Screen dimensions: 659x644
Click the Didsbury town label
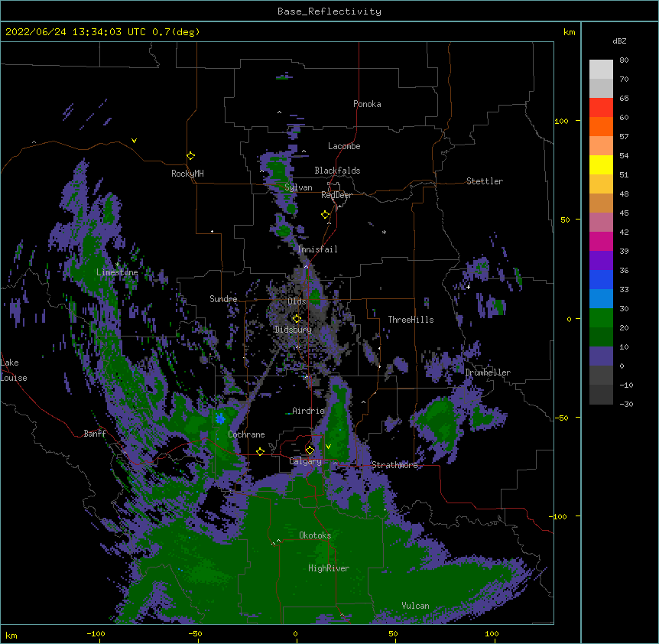coord(294,330)
